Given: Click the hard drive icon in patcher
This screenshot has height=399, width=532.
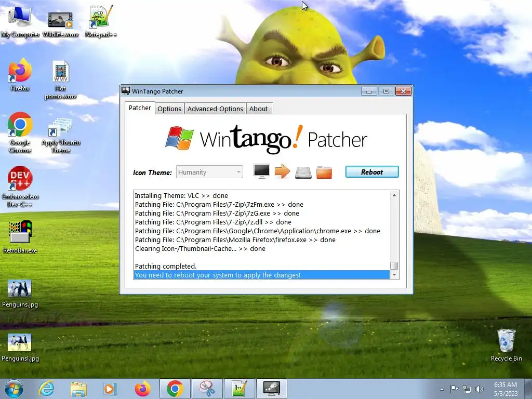Looking at the screenshot, I should pyautogui.click(x=303, y=172).
